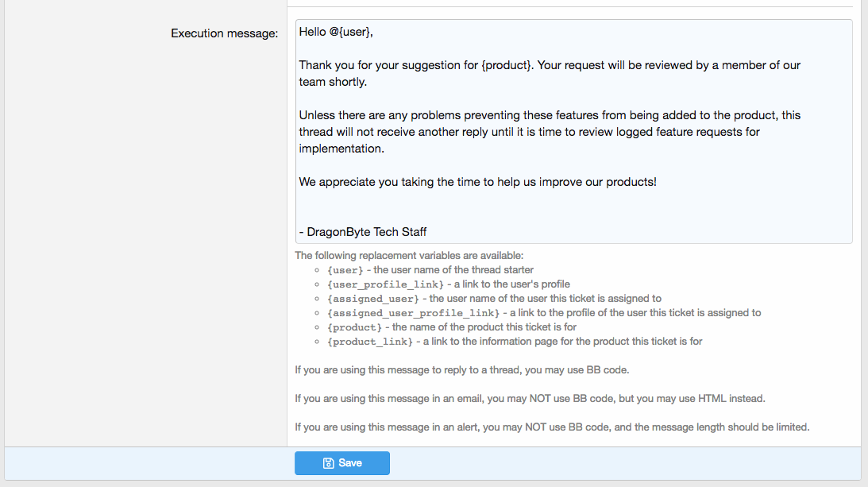Click the {assigned_user_profile_link} variable code

click(413, 313)
